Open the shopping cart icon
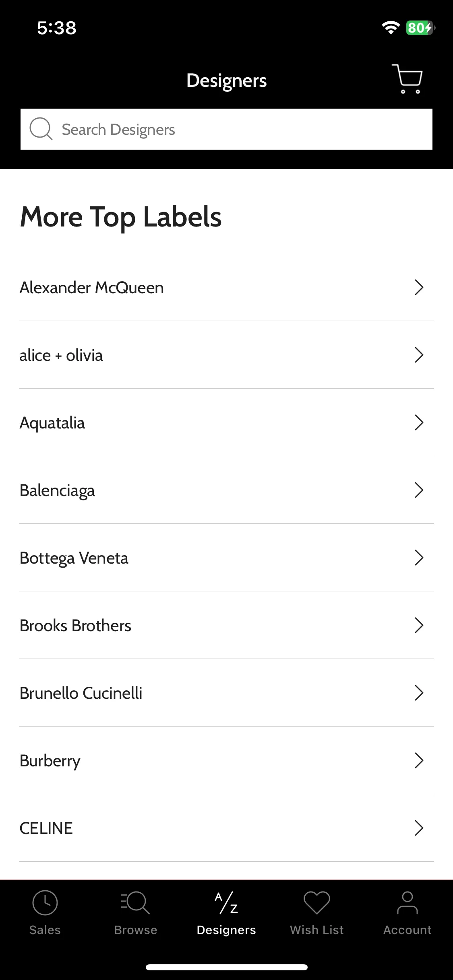453x980 pixels. click(x=407, y=79)
